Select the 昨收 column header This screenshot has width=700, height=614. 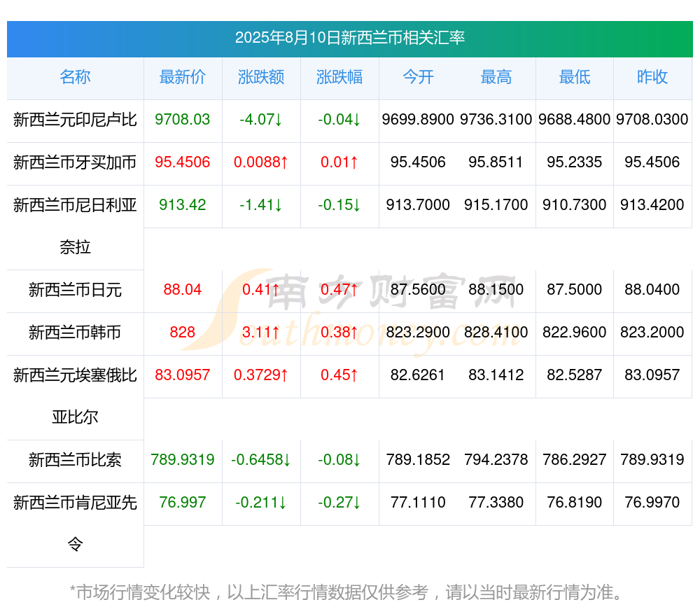652,77
